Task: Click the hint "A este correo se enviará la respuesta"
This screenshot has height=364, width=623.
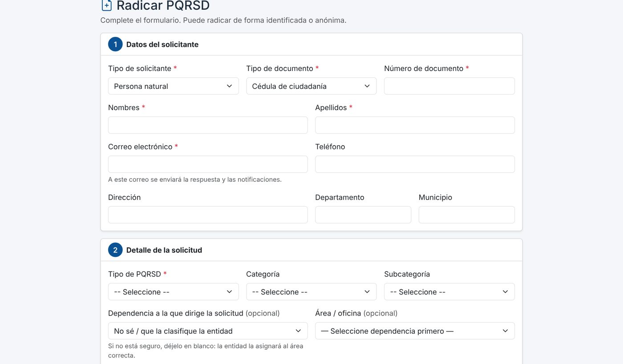Action: [x=195, y=180]
